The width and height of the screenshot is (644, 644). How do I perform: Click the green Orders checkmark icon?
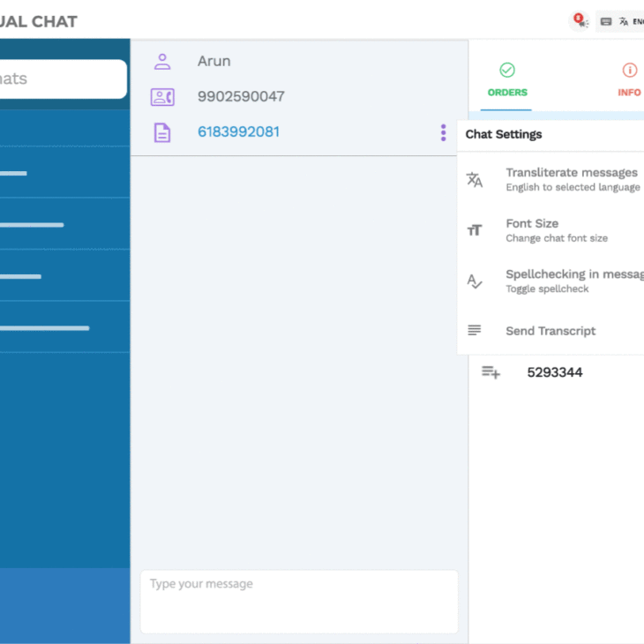click(507, 70)
